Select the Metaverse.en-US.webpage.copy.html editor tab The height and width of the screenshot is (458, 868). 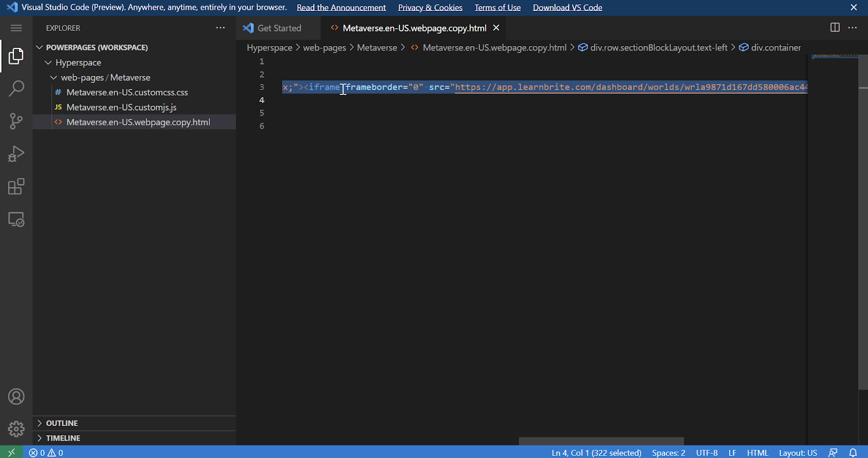tap(414, 28)
